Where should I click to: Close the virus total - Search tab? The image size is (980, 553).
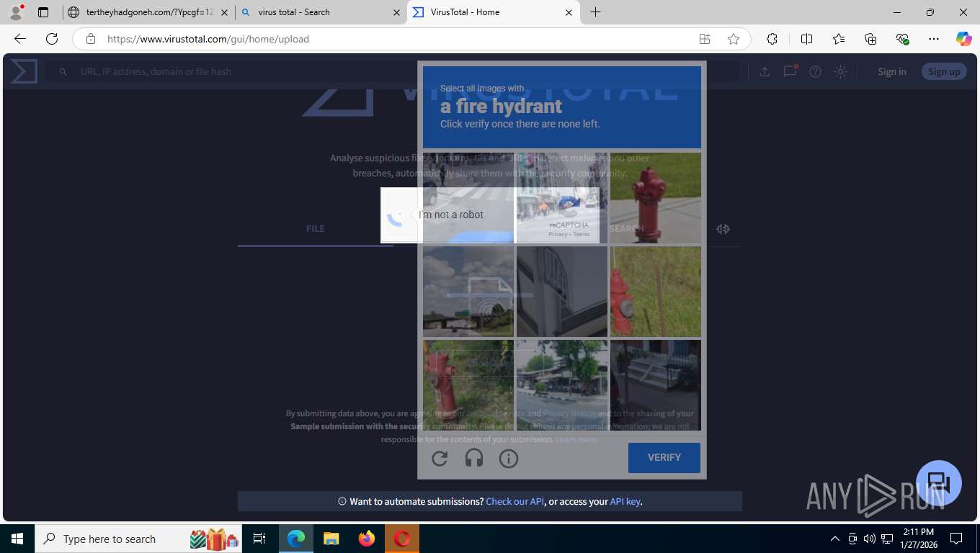point(396,12)
